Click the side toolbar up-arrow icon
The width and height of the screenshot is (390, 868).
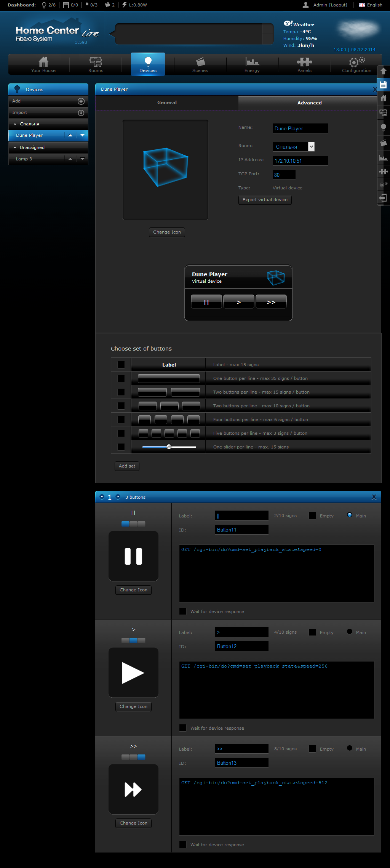tap(384, 71)
